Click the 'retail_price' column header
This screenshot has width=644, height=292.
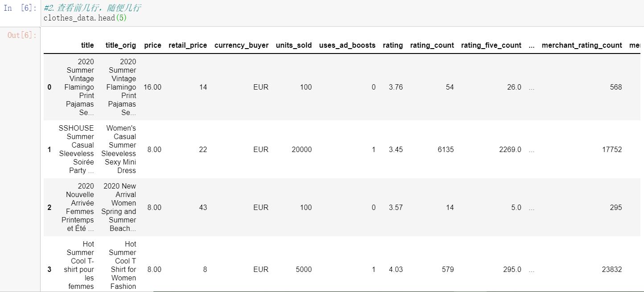(x=188, y=45)
